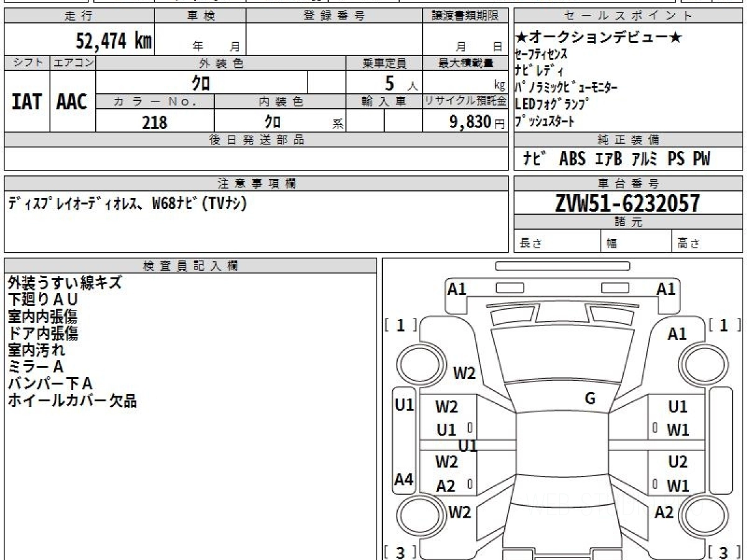This screenshot has height=560, width=747.
Task: Click the 最大積載量 header
Action: coord(466,63)
